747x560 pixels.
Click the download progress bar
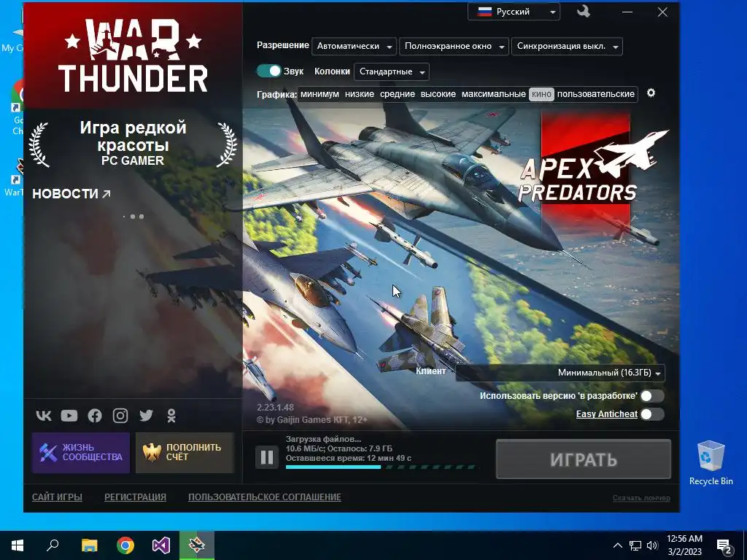pyautogui.click(x=381, y=467)
